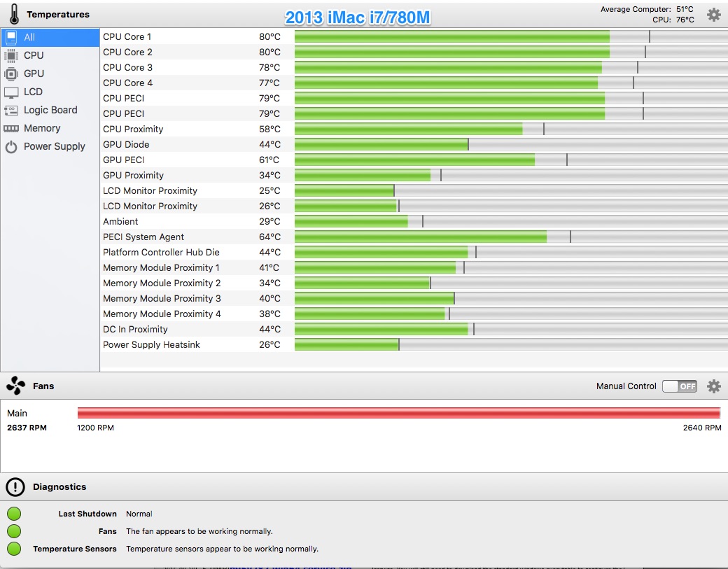
Task: Click the 2637 RPM current speed value
Action: (27, 428)
